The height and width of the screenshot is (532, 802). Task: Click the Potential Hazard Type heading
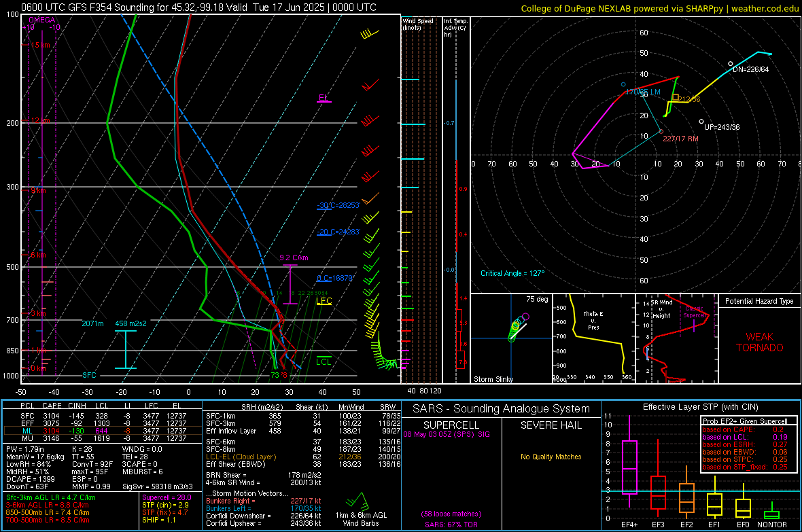click(759, 301)
